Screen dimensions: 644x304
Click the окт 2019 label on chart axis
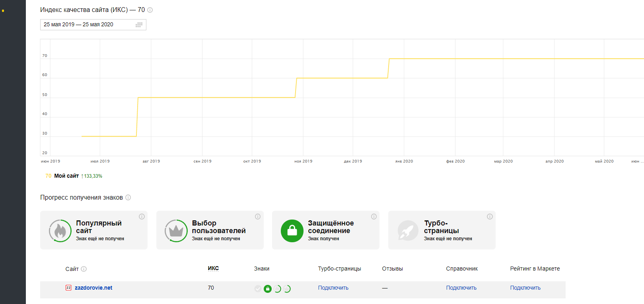[252, 161]
